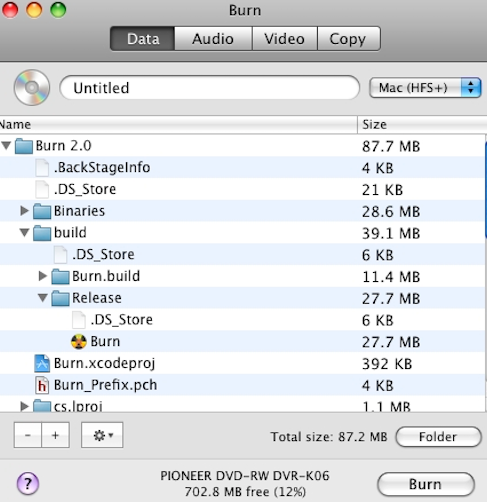Click the 28.6 MB size of Binaries

click(x=391, y=212)
